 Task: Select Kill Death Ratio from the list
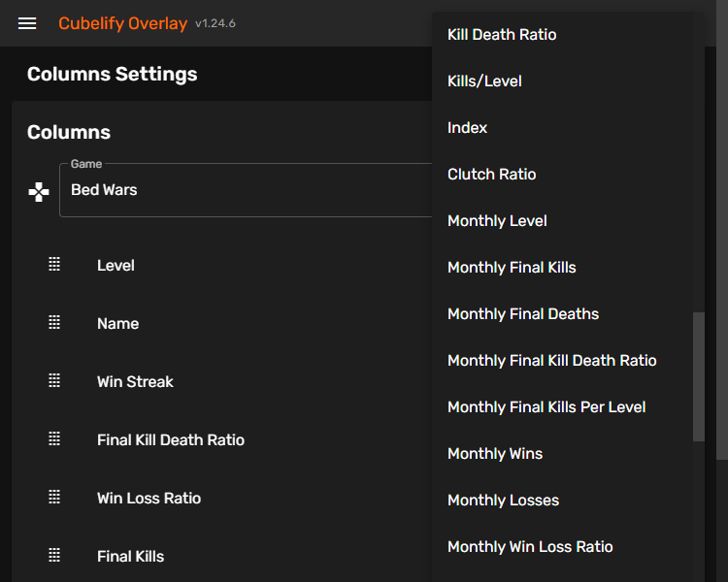[x=502, y=35]
